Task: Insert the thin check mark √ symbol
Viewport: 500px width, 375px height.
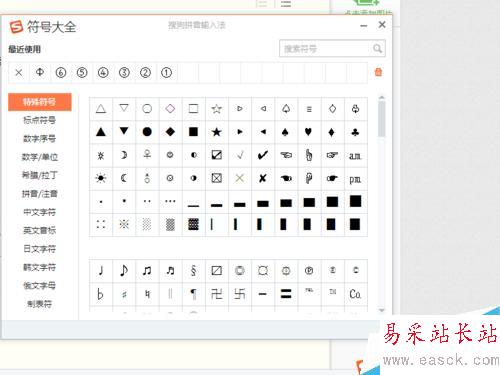Action: (x=240, y=155)
